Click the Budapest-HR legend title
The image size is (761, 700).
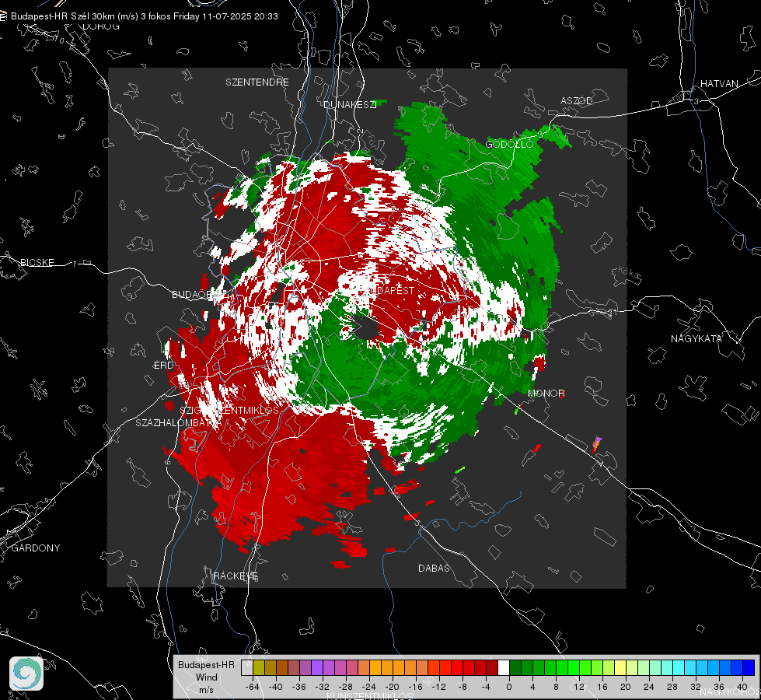pos(206,665)
